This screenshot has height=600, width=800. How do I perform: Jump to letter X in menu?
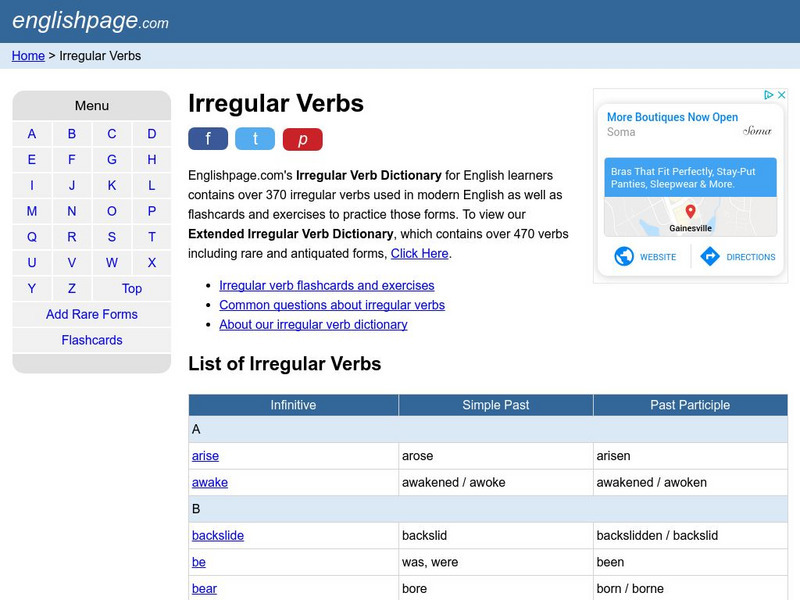pyautogui.click(x=152, y=263)
